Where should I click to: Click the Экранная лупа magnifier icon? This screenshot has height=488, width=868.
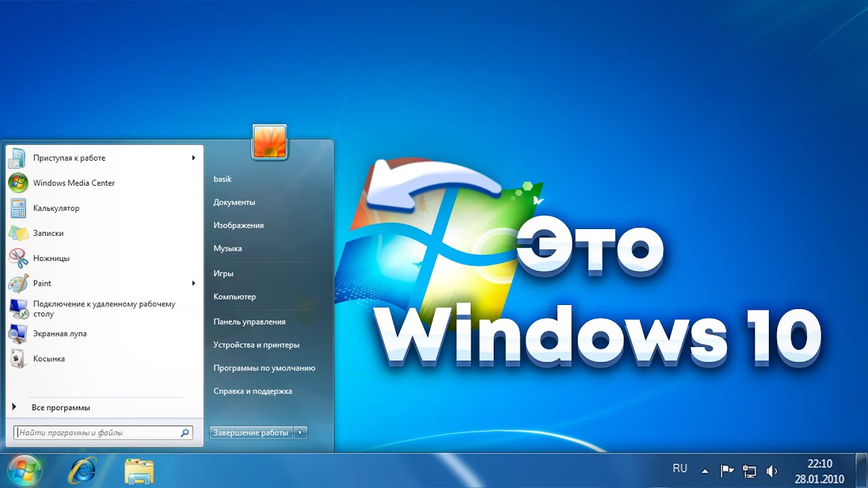pyautogui.click(x=17, y=333)
